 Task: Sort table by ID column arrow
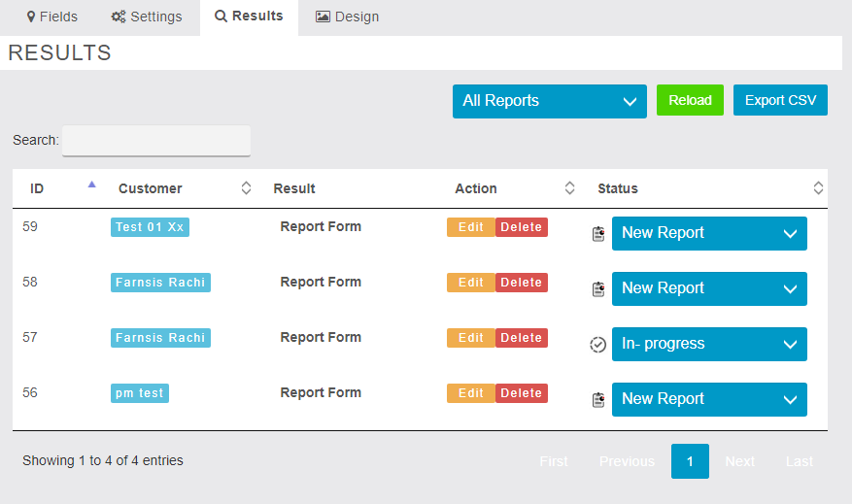pos(92,184)
